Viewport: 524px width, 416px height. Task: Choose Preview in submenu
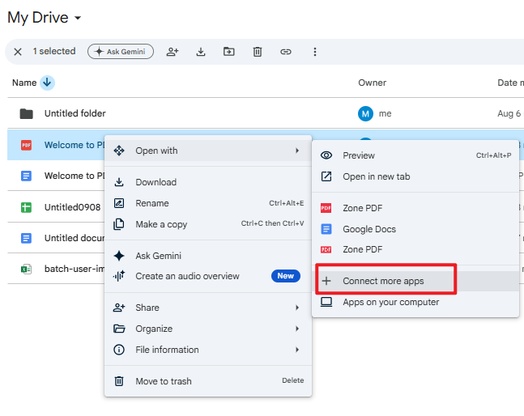tap(415, 155)
